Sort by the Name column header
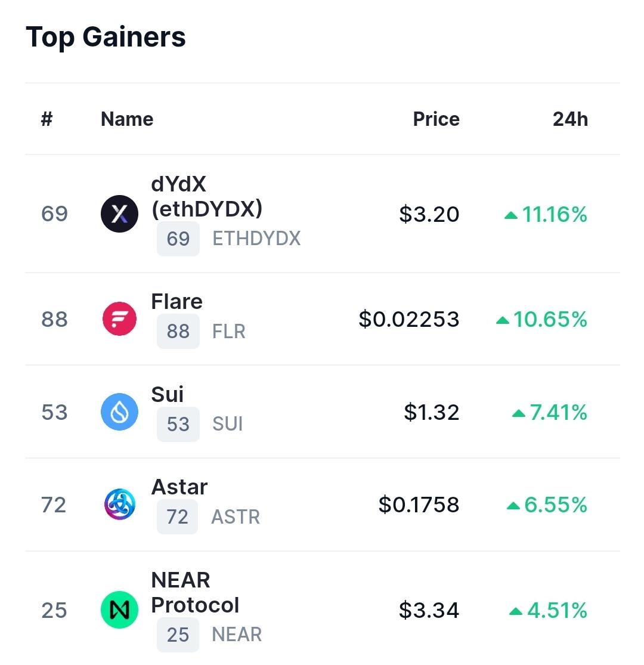644x665 pixels. pyautogui.click(x=127, y=119)
